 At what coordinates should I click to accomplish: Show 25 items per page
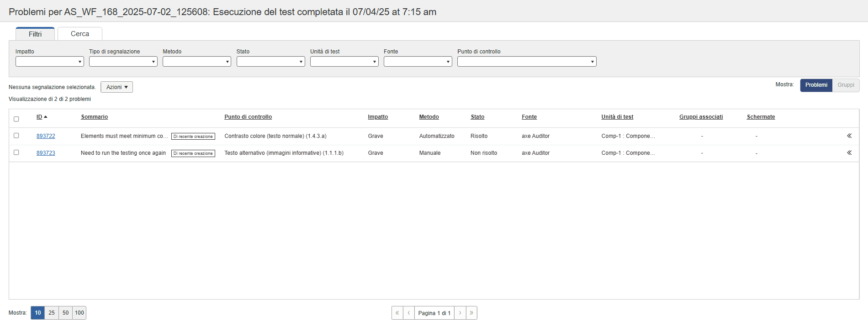pos(52,313)
